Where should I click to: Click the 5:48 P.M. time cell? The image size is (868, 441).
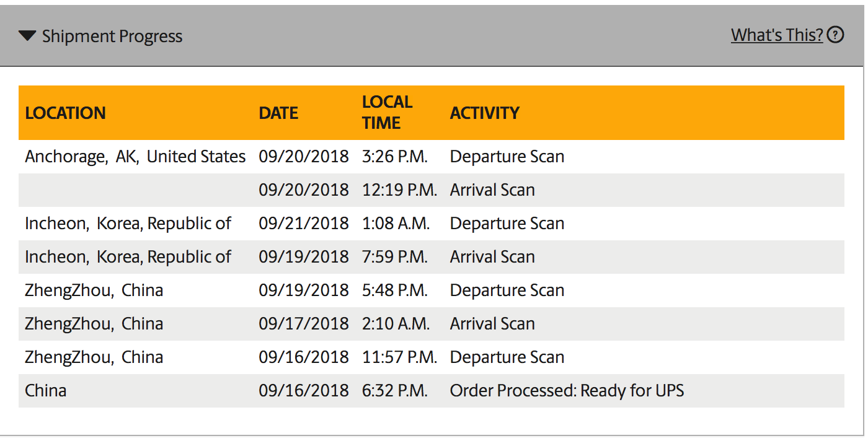click(394, 290)
